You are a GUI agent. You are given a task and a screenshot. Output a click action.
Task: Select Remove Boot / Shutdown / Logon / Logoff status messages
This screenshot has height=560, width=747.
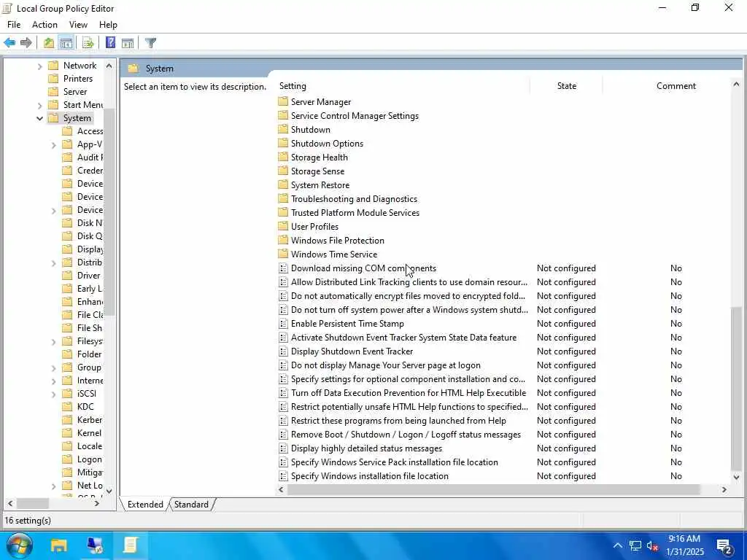tap(406, 435)
